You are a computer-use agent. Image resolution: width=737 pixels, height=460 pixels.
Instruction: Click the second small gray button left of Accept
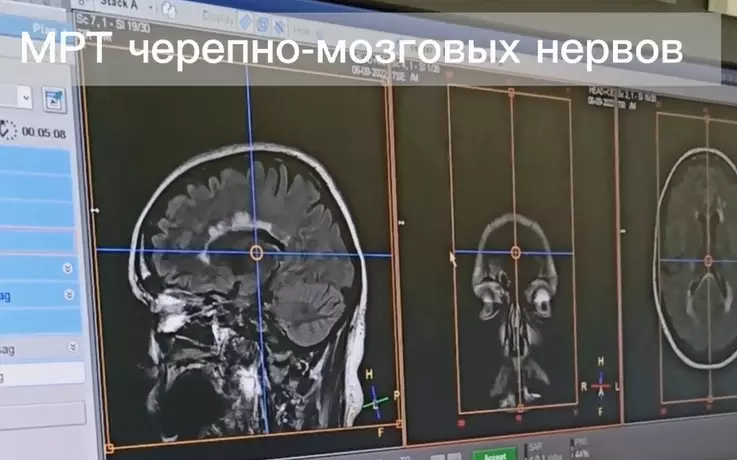(x=454, y=456)
